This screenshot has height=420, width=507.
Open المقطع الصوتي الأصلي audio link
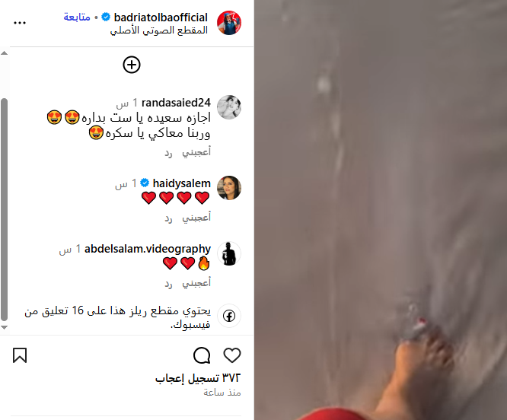[x=159, y=30]
